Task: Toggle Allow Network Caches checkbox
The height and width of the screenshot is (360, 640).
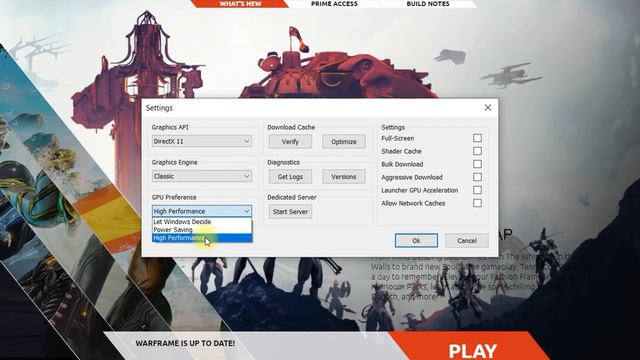Action: pyautogui.click(x=477, y=203)
